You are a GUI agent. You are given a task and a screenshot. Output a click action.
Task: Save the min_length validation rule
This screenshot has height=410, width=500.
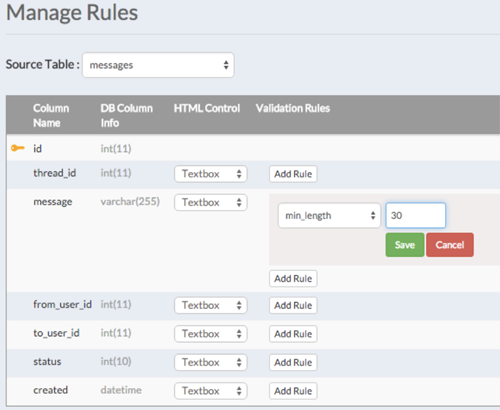tap(405, 245)
